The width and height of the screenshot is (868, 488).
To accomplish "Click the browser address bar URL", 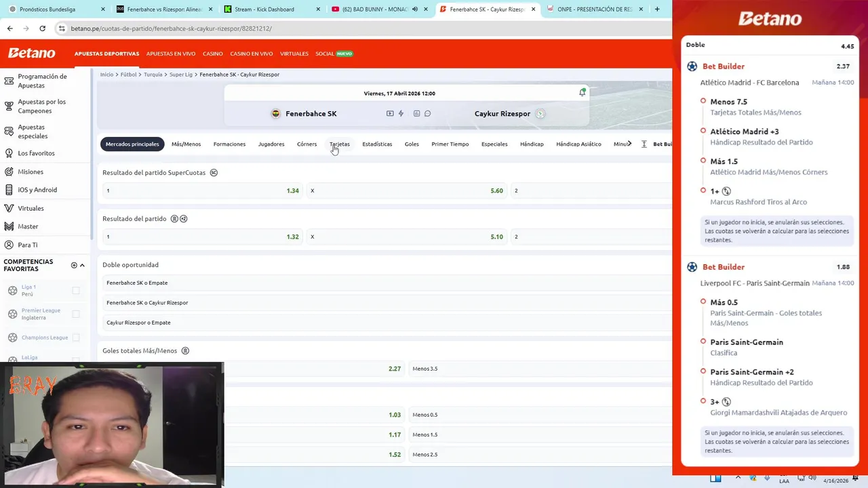I will click(172, 28).
